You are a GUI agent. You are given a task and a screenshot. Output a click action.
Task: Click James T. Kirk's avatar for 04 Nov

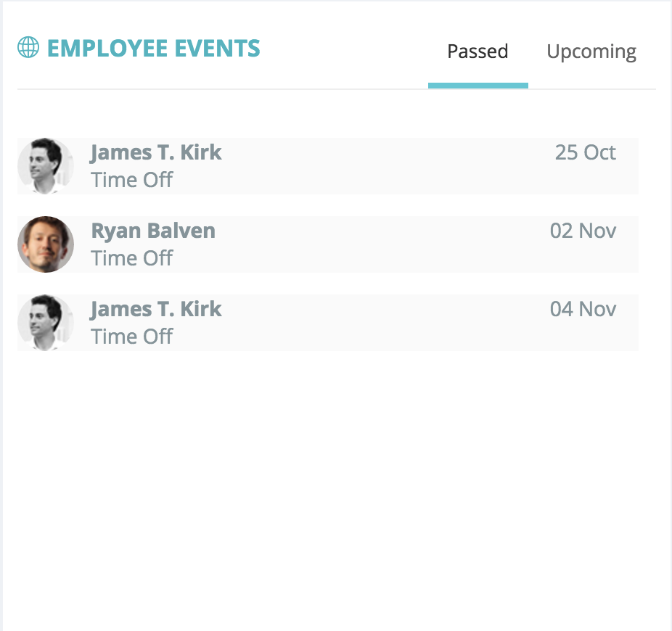click(x=45, y=323)
